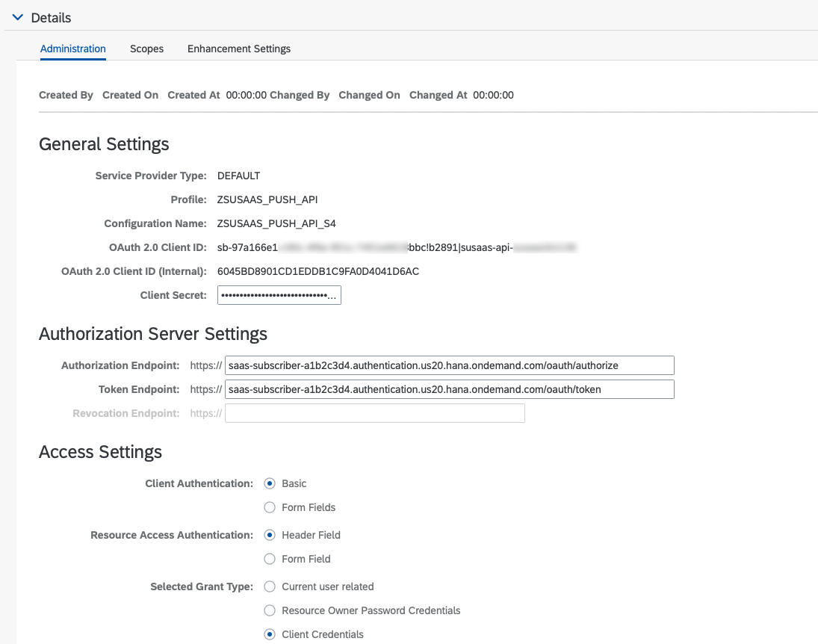Click the Changed At 00:00:00 value

click(493, 95)
